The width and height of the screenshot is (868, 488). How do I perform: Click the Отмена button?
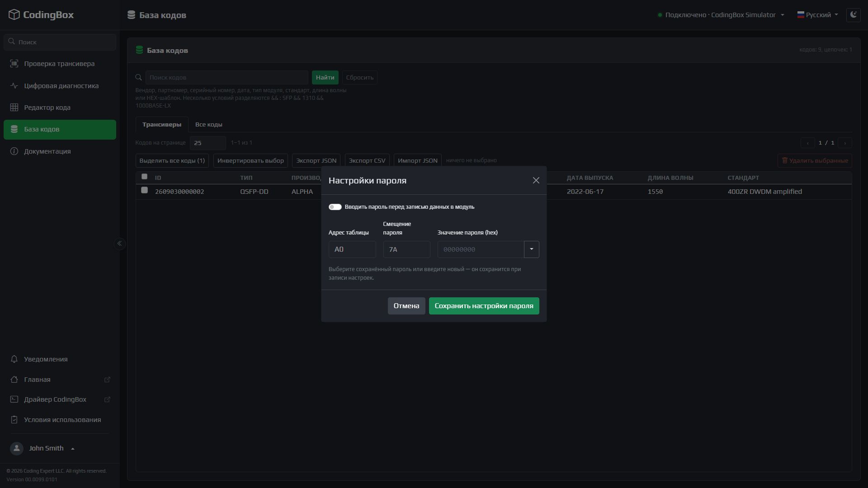406,306
